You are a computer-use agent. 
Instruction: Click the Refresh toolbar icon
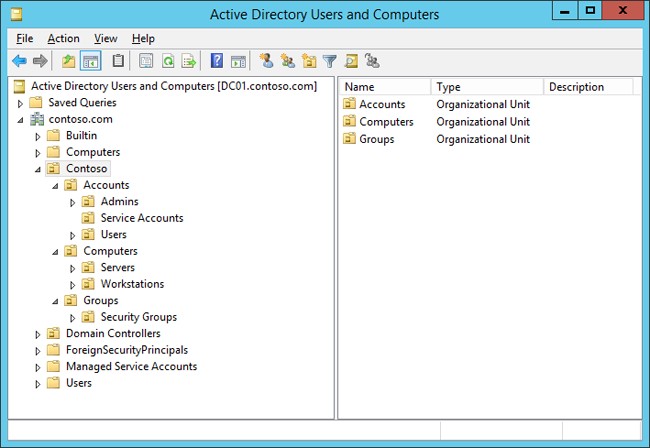point(168,61)
